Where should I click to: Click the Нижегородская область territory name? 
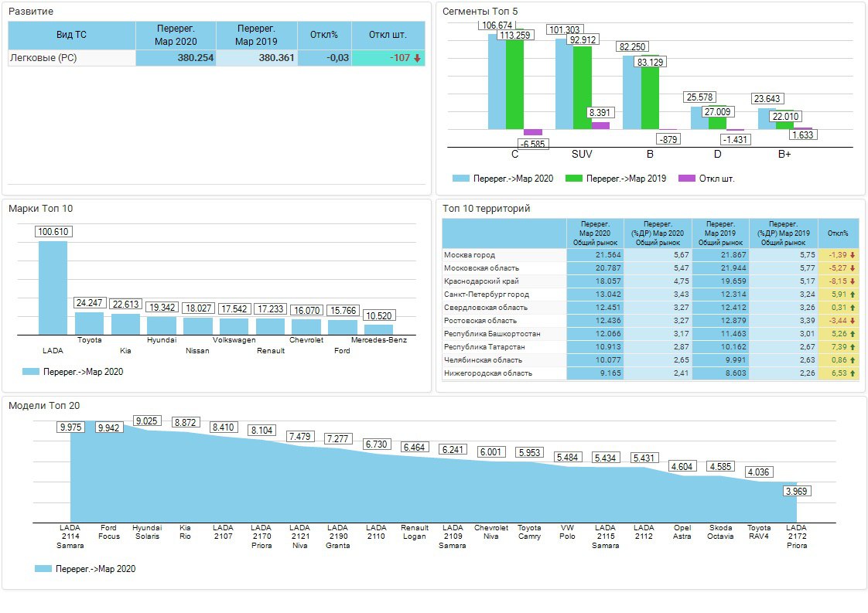click(x=487, y=373)
